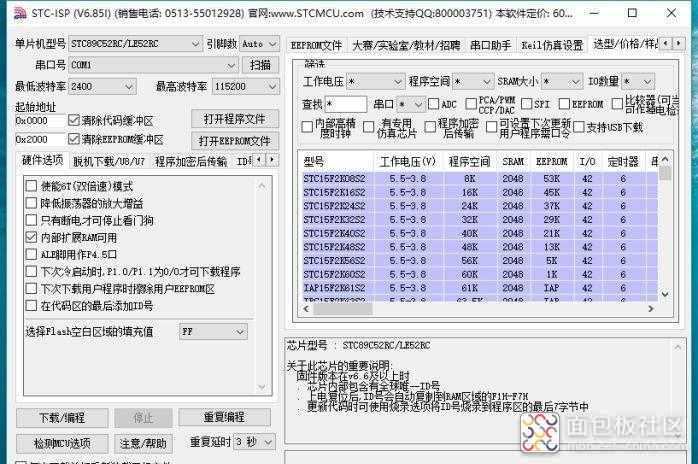698x464 pixels.
Task: Check the EEPROM filter checkbox
Action: [x=564, y=104]
